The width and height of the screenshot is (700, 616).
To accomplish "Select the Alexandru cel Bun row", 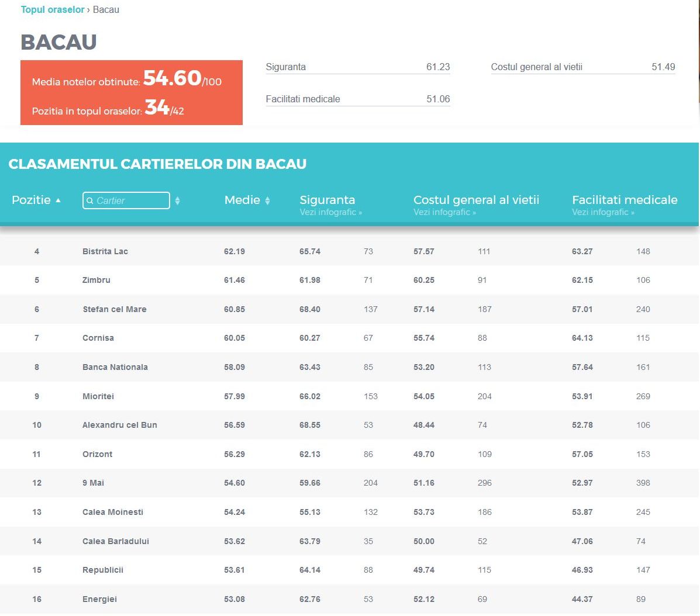I will click(120, 425).
